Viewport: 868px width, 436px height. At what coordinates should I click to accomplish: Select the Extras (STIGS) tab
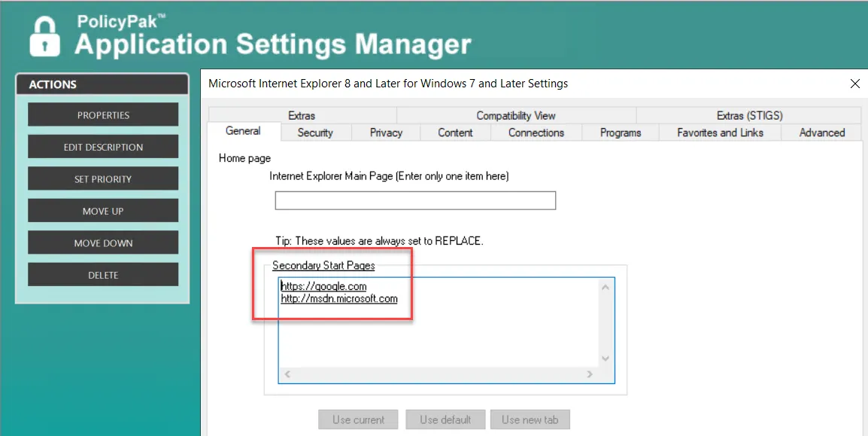pos(750,116)
